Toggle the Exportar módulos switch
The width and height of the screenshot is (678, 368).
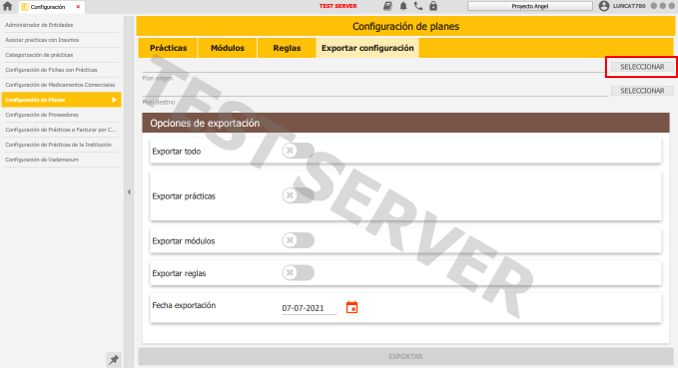point(298,240)
